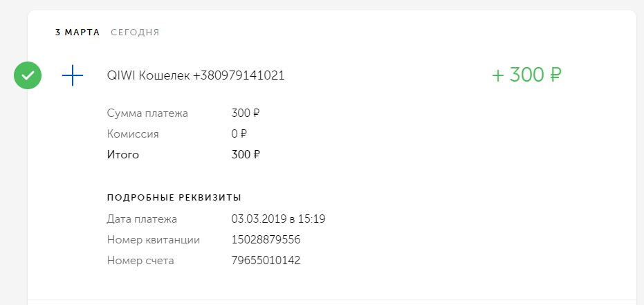
Task: Click the Номер счета label
Action: [140, 261]
